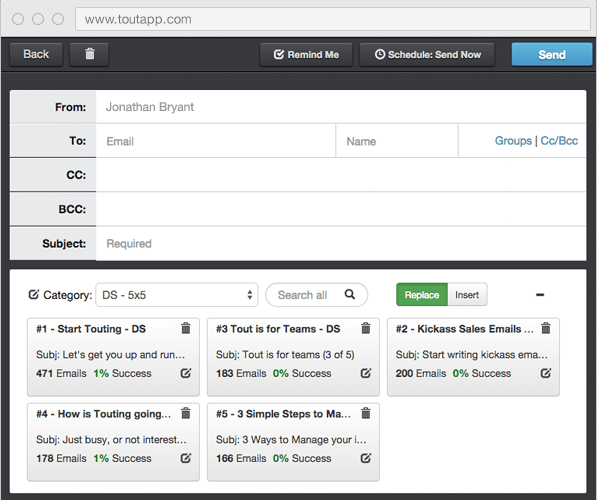The image size is (597, 500).
Task: Click into the CC field
Action: [341, 175]
